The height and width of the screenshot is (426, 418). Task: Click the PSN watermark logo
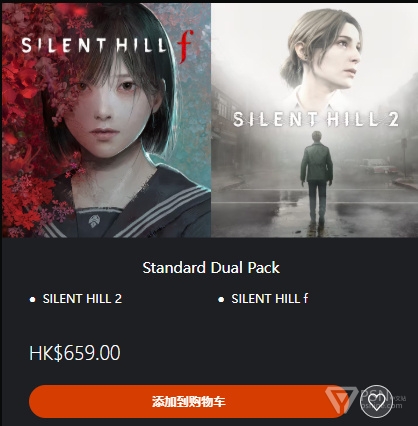coord(365,401)
